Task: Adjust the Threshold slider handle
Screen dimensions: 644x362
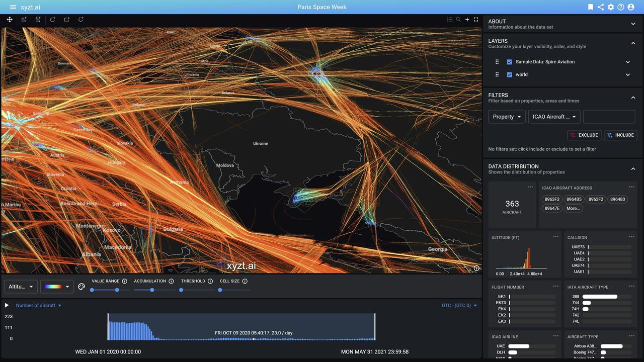Action: [181, 290]
